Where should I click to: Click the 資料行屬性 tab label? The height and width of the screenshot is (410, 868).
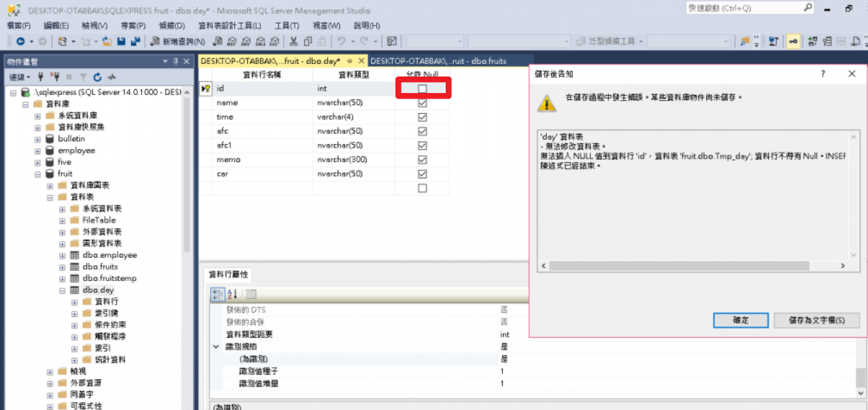tap(229, 274)
